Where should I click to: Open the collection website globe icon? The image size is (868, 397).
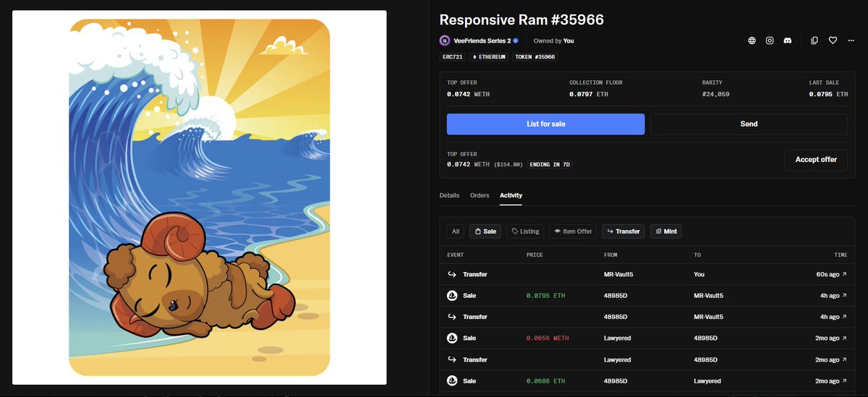(752, 40)
